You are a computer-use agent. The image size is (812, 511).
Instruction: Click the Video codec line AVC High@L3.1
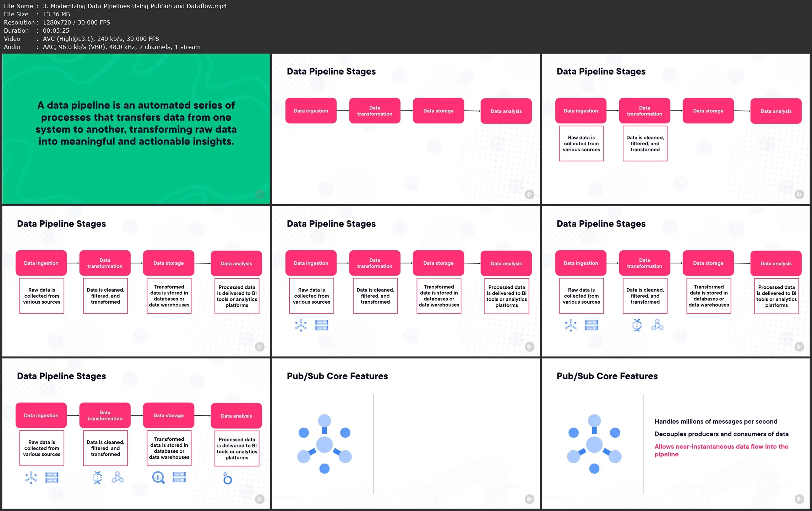[81, 39]
